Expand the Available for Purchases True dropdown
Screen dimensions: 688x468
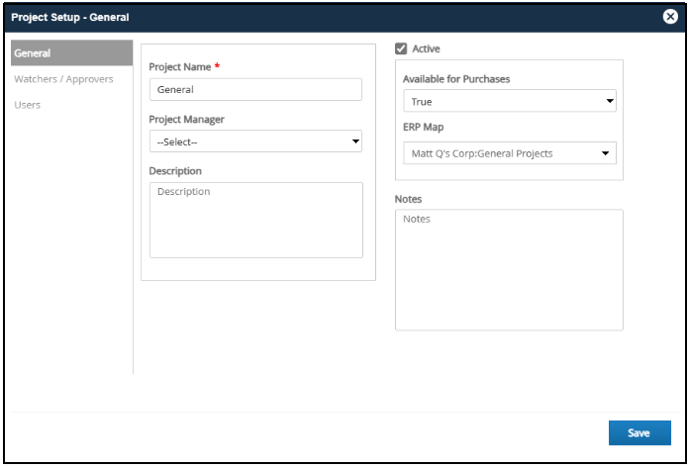[509, 101]
